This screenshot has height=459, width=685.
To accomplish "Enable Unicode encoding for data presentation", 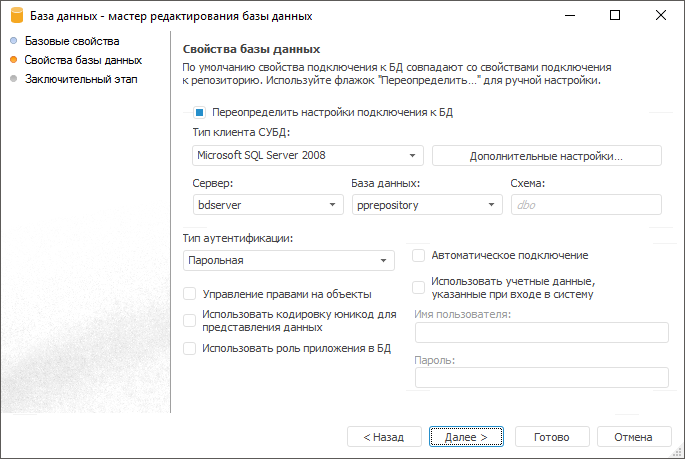I will point(190,320).
